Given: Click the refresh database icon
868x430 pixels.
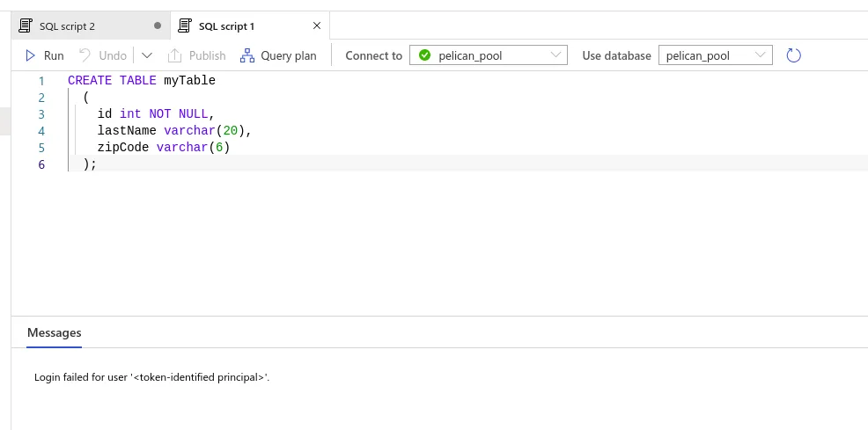Looking at the screenshot, I should 793,55.
